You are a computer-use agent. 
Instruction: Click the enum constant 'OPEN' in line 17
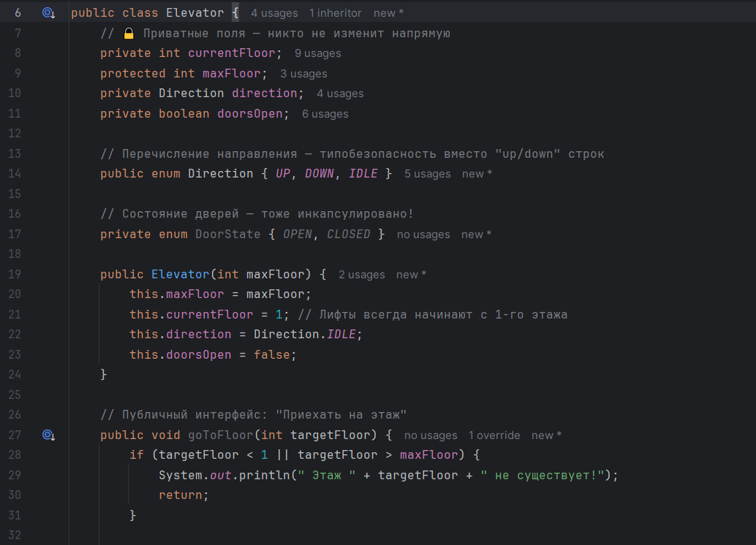coord(298,235)
